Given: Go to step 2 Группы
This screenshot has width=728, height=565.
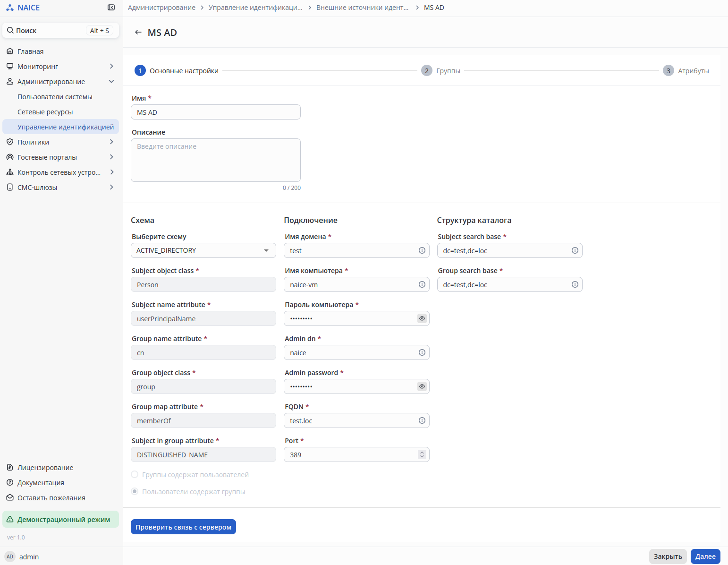Looking at the screenshot, I should [x=440, y=71].
